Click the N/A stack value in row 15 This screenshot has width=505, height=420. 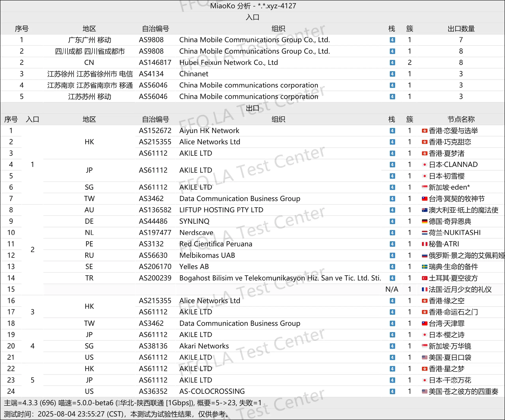pyautogui.click(x=392, y=289)
